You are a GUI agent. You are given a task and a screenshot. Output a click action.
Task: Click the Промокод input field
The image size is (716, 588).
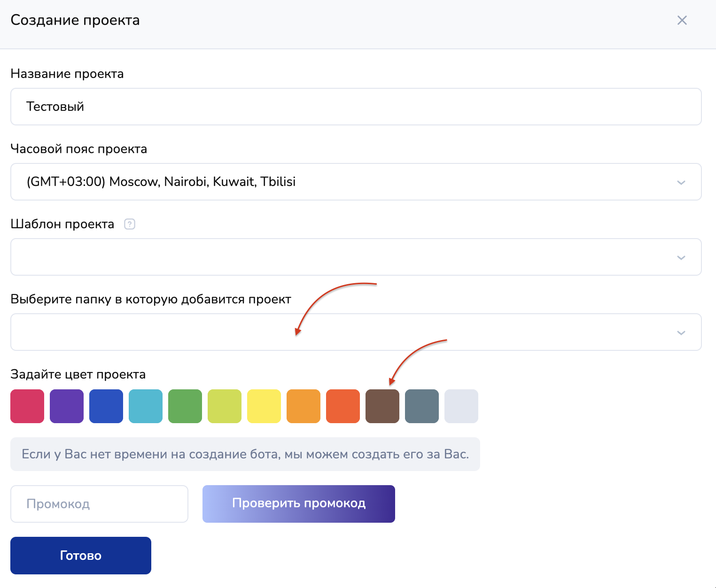[x=99, y=504]
